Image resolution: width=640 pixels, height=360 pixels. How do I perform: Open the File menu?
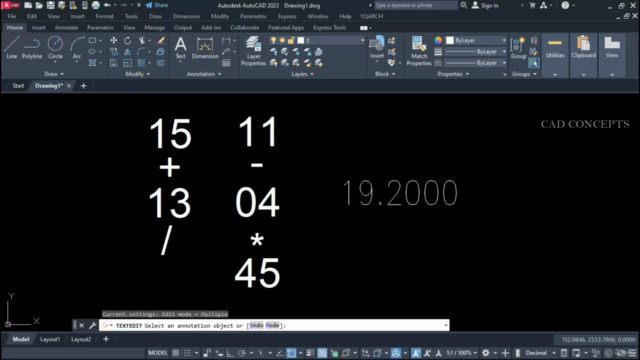tap(11, 16)
